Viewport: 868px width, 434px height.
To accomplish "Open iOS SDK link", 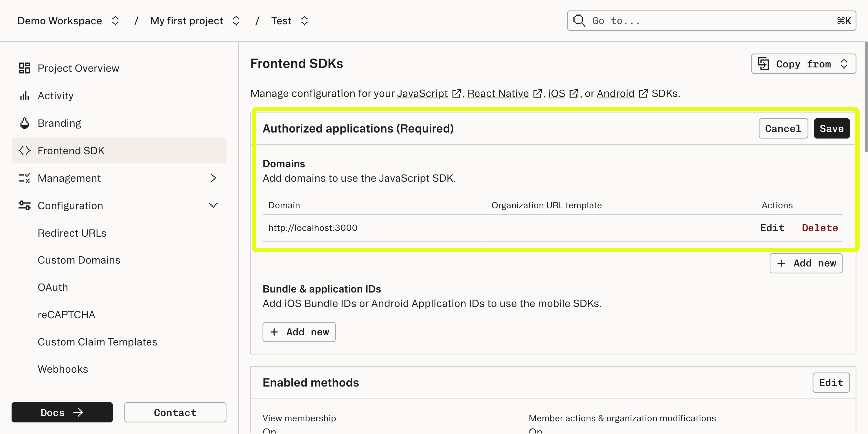I will click(557, 93).
